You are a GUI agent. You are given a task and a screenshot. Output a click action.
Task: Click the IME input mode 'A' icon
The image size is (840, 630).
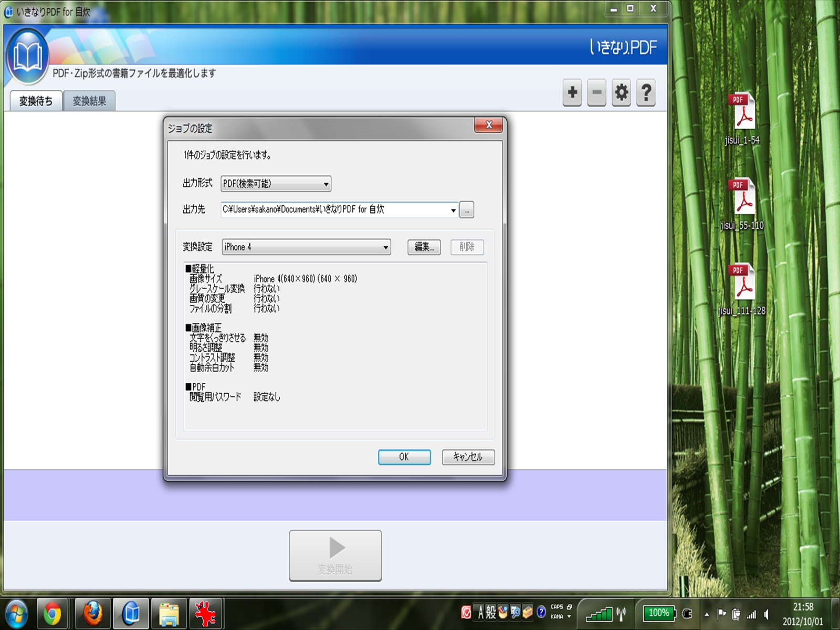point(480,613)
